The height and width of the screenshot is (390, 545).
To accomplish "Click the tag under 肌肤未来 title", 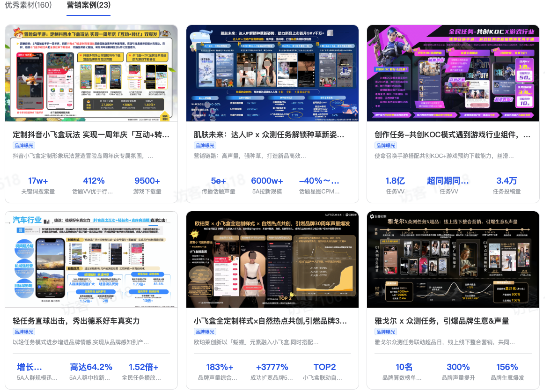I will 205,145.
